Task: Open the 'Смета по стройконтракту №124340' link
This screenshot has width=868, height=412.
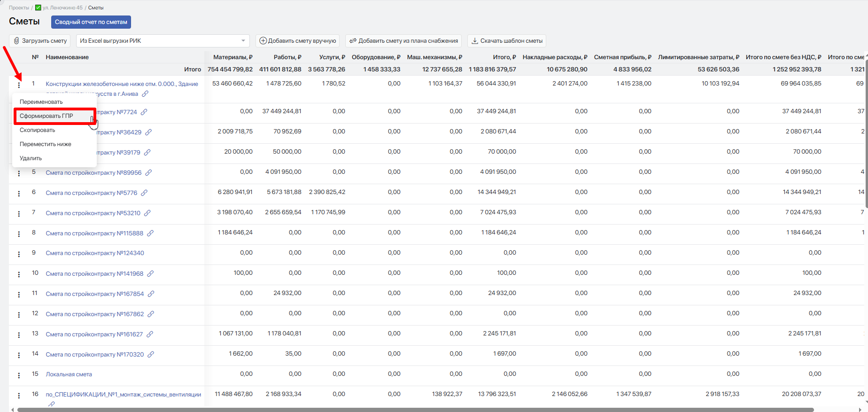Action: coord(95,253)
